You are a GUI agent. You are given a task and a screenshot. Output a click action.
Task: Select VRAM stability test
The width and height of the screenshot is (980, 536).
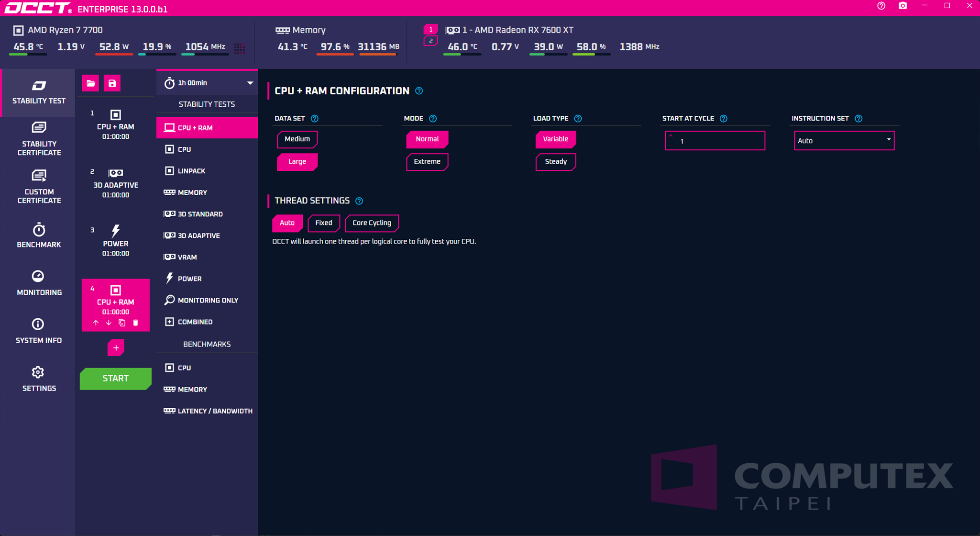(207, 257)
